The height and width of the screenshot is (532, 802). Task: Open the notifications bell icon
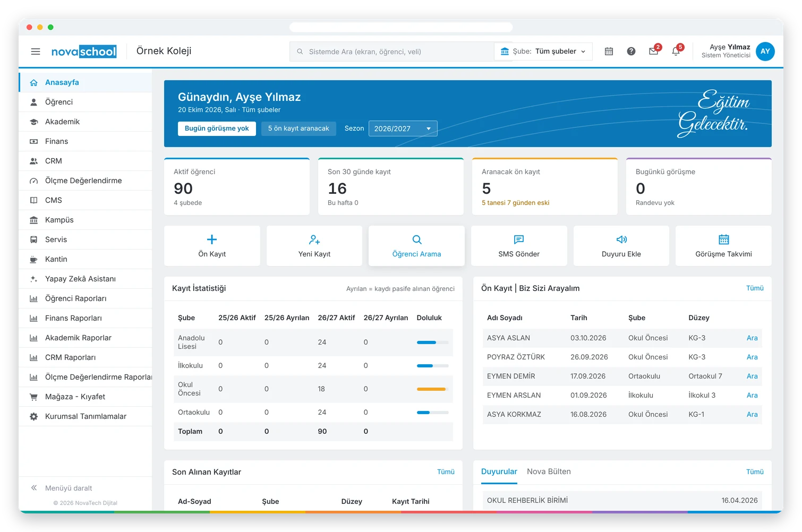point(676,52)
